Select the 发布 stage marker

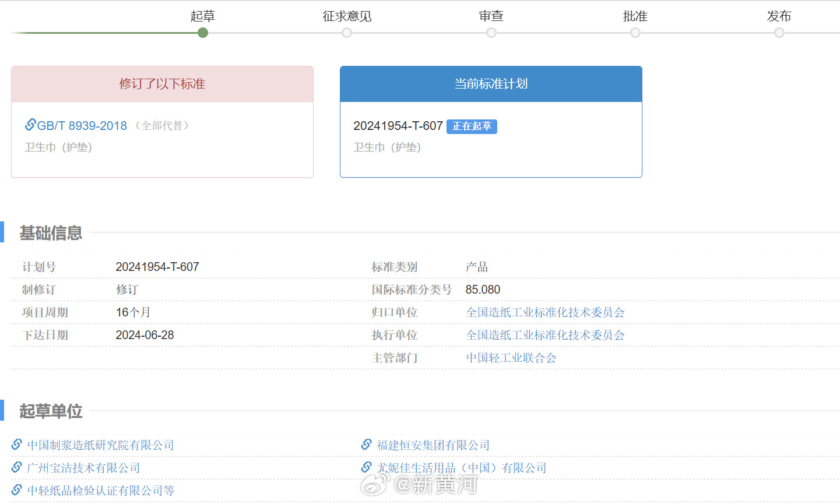pyautogui.click(x=779, y=33)
